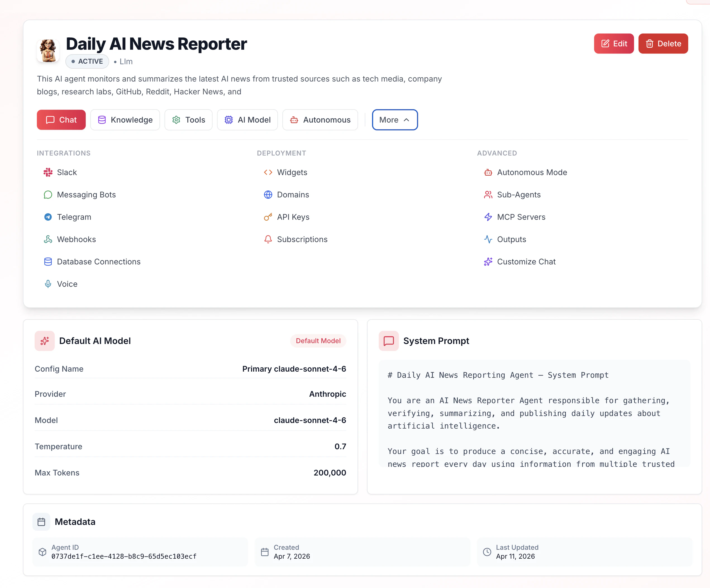
Task: Open the Chat button
Action: pyautogui.click(x=61, y=119)
